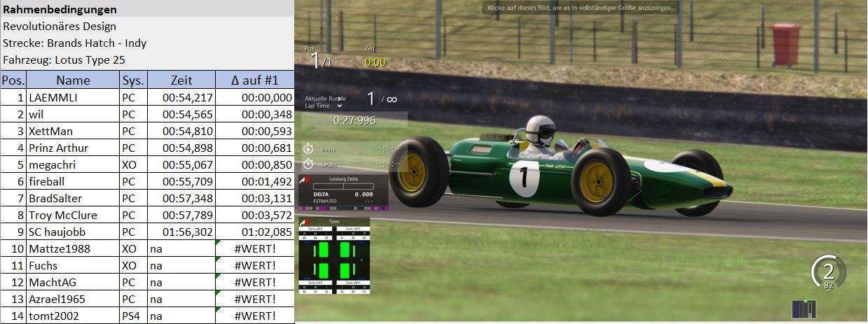Select the LAEMMLI name cell
This screenshot has height=324, width=868.
point(73,97)
